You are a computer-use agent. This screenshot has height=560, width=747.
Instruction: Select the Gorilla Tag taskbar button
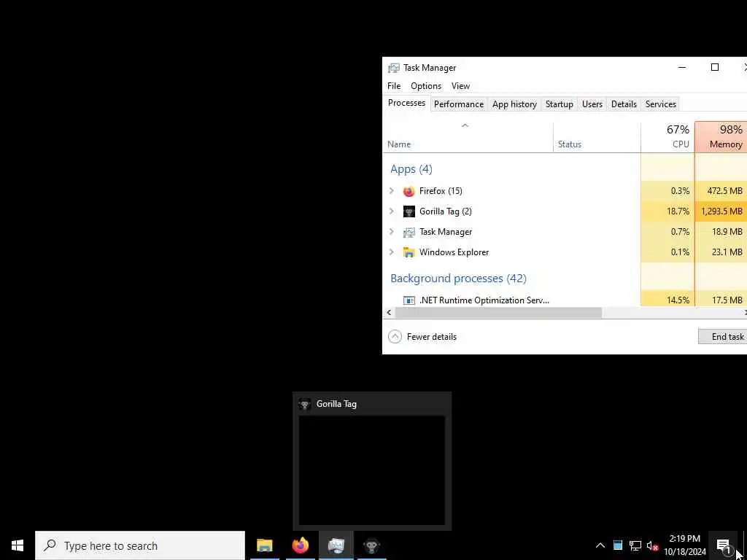(x=371, y=545)
